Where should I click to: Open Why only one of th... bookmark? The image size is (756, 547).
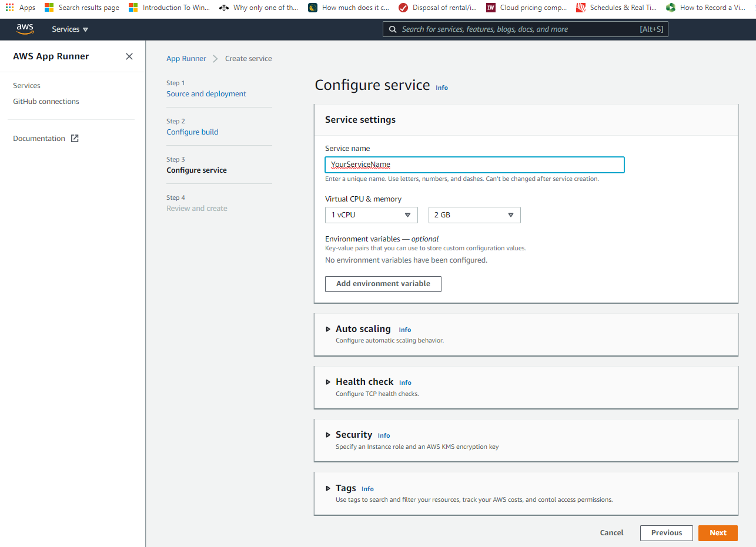259,8
